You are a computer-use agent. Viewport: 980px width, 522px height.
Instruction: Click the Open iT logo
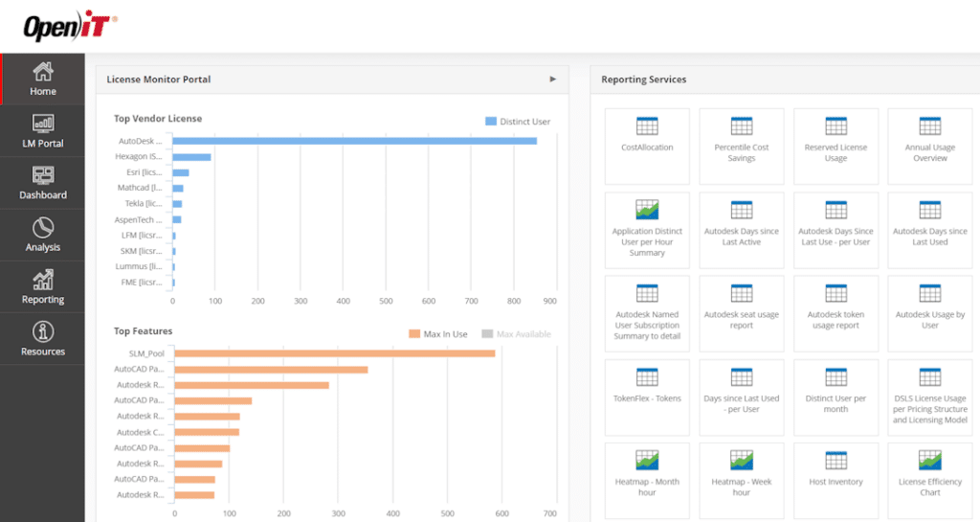point(69,26)
